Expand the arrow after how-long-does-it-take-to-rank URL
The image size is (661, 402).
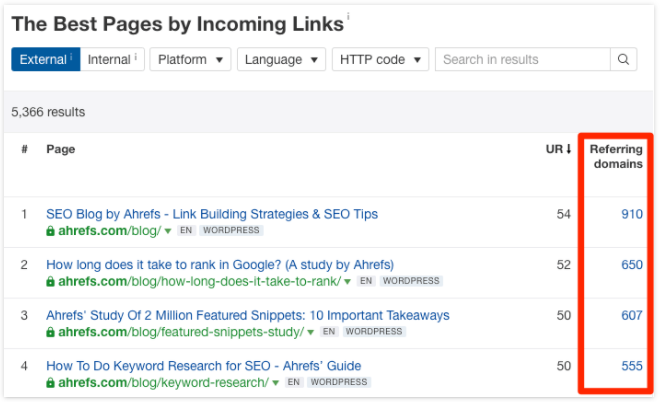coord(347,281)
